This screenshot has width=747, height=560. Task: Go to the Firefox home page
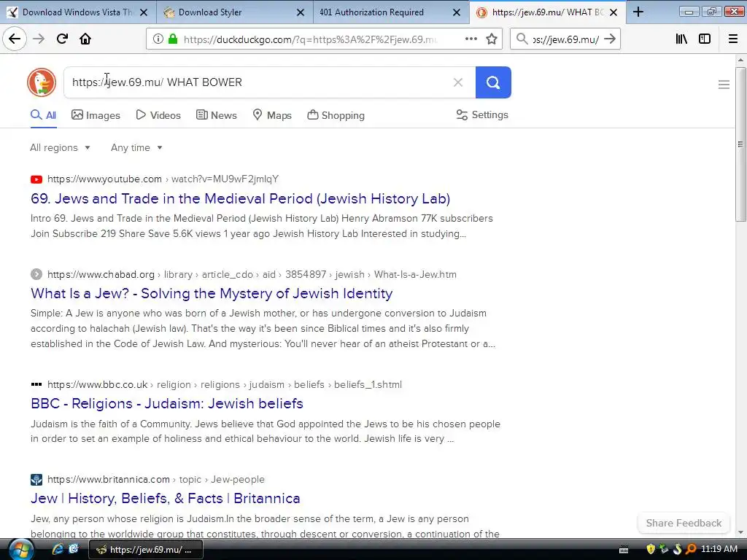[85, 39]
